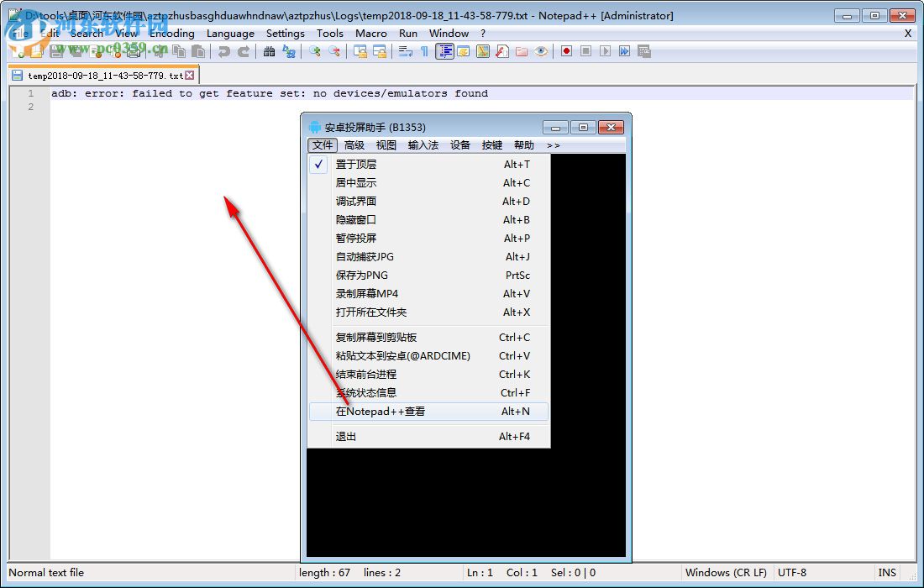Toggle synchronize vertical scrolling icon
Screen dimensions: 924x588
[360, 52]
